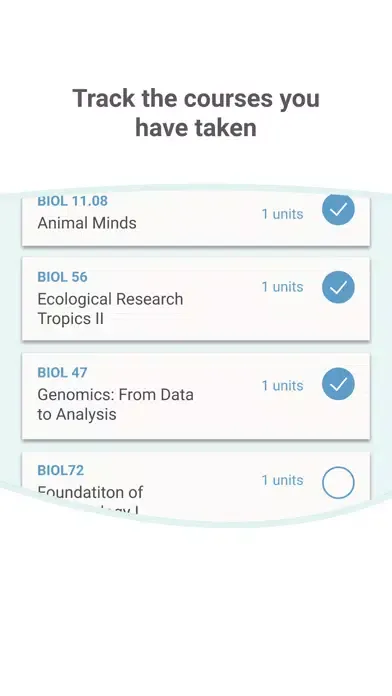This screenshot has width=392, height=696.
Task: Click the 'Track the courses you have taken' heading
Action: click(196, 113)
